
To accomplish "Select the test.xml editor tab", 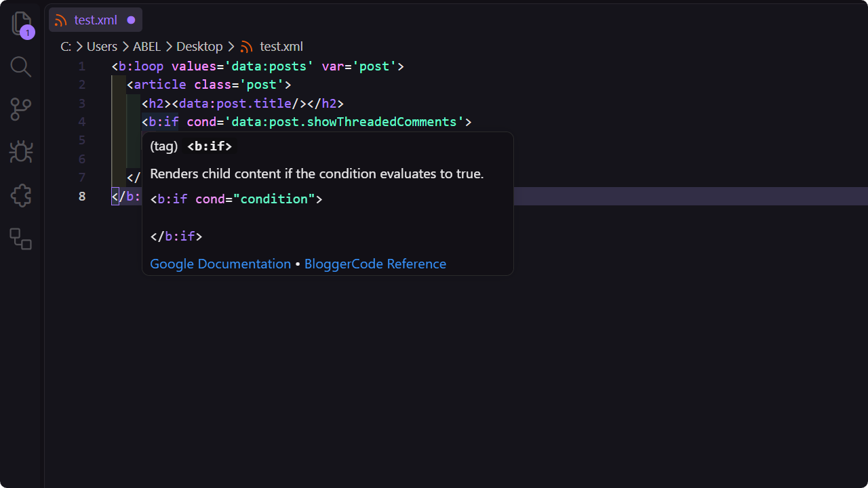I will coord(96,20).
